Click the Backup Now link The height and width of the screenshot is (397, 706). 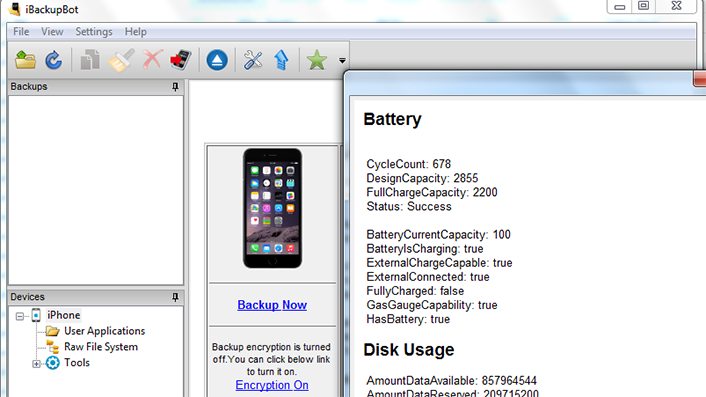click(272, 305)
